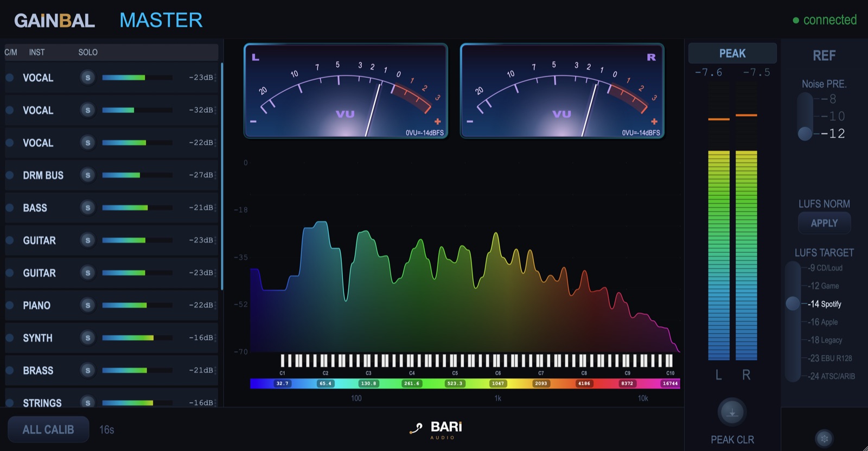Toggle the C/M dot for PIANO
Viewport: 868px width, 451px height.
click(10, 305)
